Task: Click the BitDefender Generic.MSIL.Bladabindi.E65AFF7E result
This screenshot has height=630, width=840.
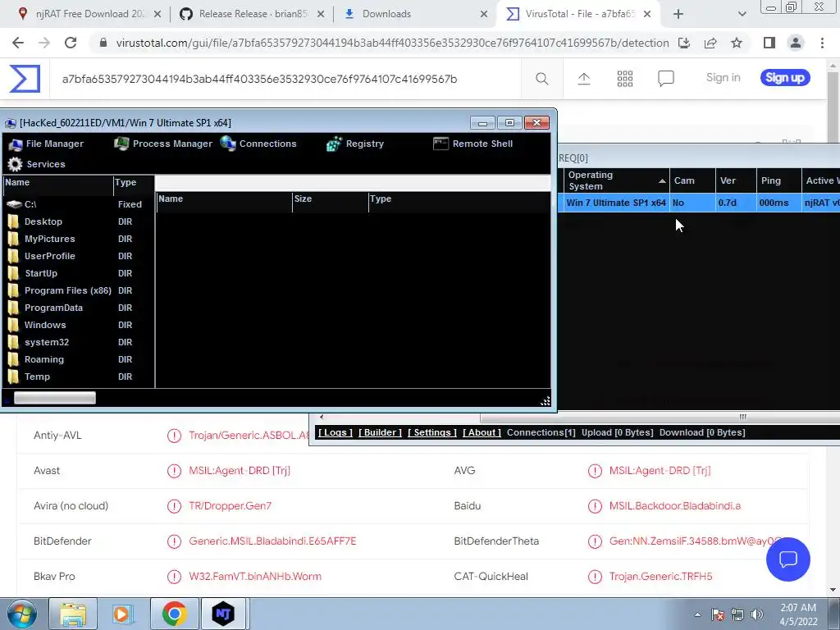Action: click(272, 541)
